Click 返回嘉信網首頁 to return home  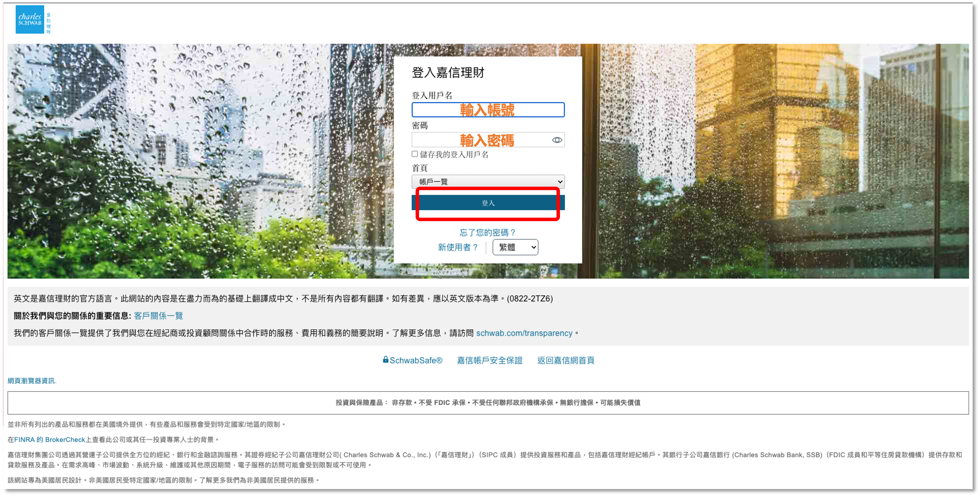565,360
